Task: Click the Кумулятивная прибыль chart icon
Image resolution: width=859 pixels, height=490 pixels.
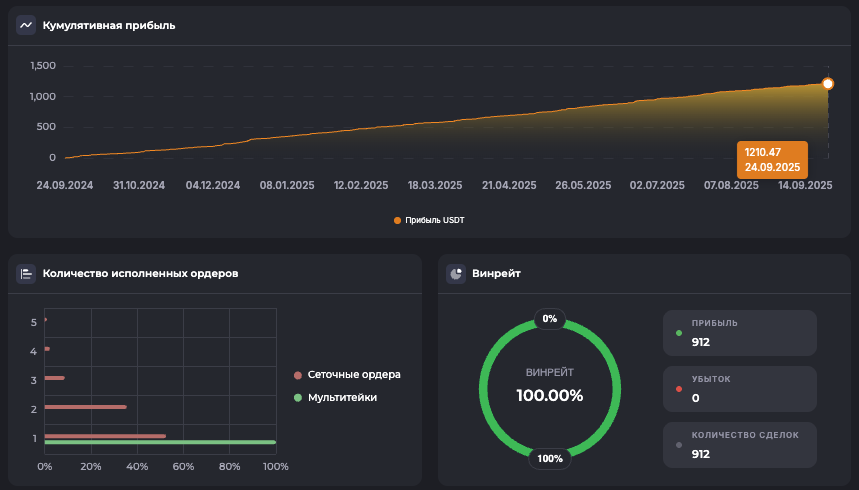Action: [26, 25]
